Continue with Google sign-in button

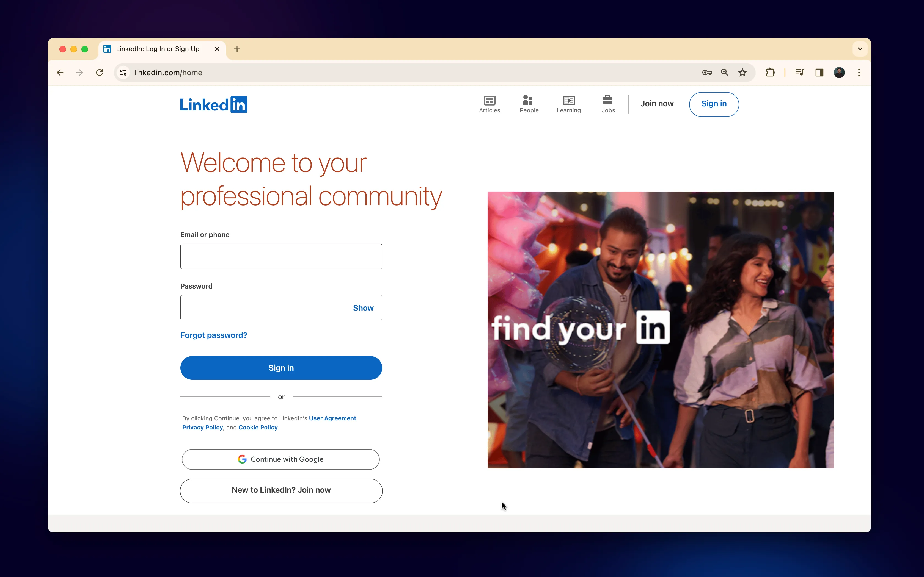point(281,459)
